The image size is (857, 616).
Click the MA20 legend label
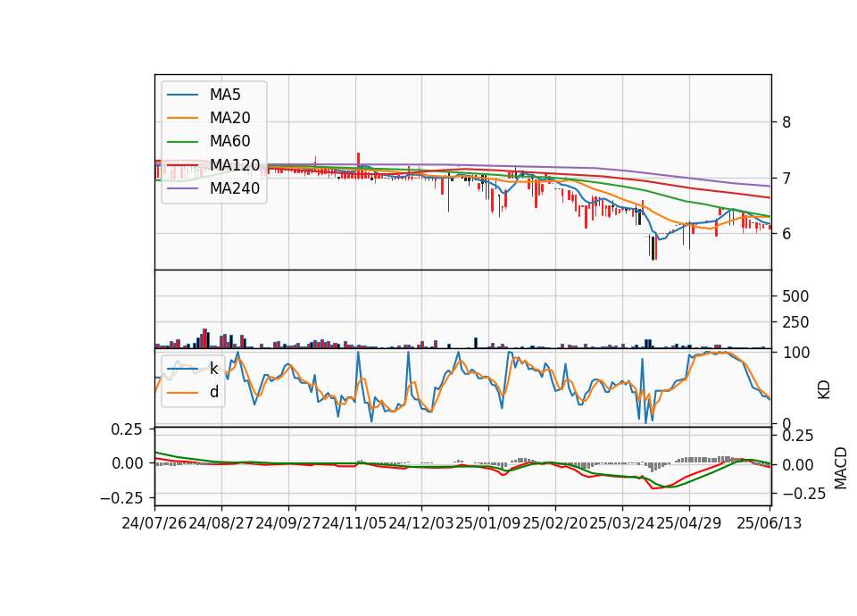tap(229, 118)
